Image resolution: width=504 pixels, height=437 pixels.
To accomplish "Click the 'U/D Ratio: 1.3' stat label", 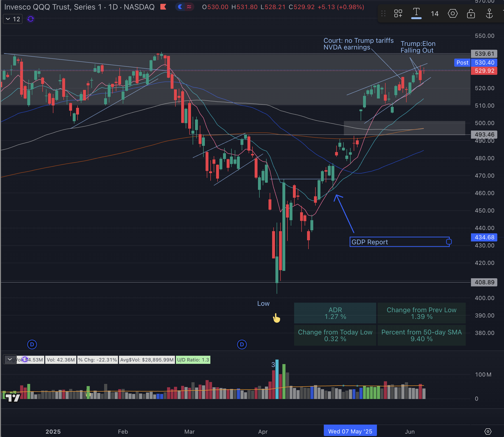I will tap(193, 360).
